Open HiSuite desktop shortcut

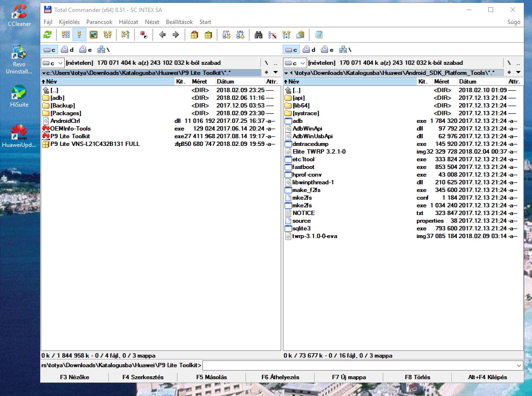[19, 96]
